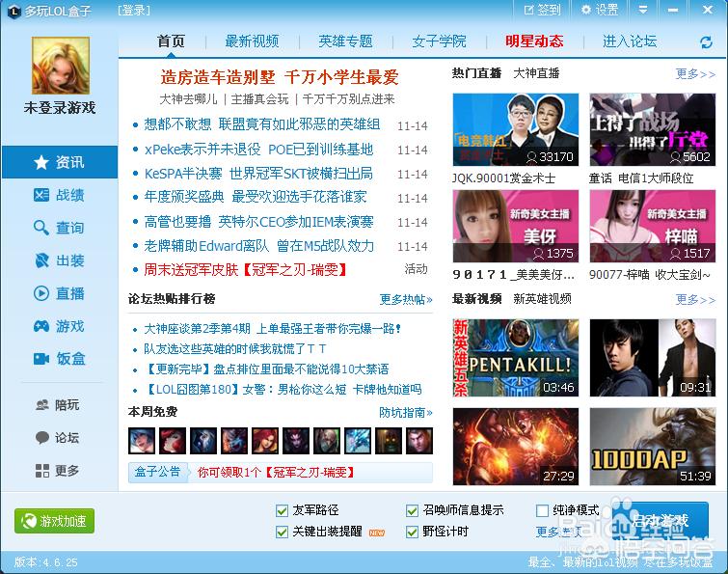728x574 pixels.
Task: Play the 1000AP video thumbnail
Action: (653, 447)
